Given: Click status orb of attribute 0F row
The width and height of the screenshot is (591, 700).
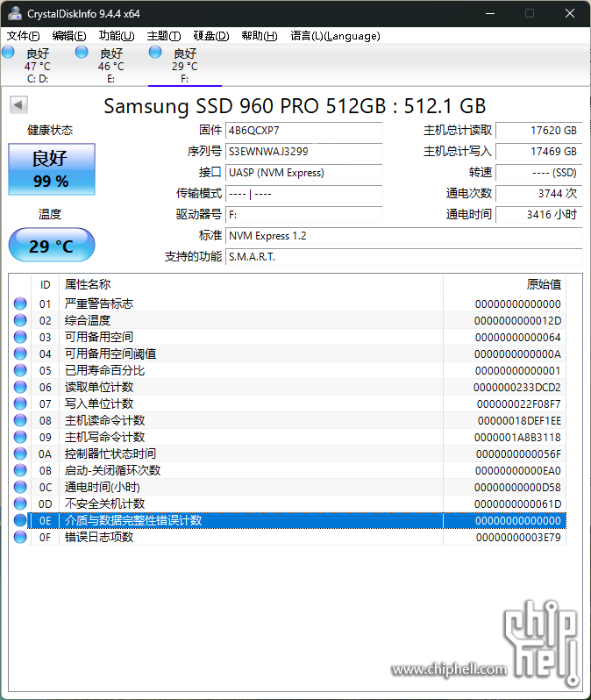Looking at the screenshot, I should pos(20,537).
